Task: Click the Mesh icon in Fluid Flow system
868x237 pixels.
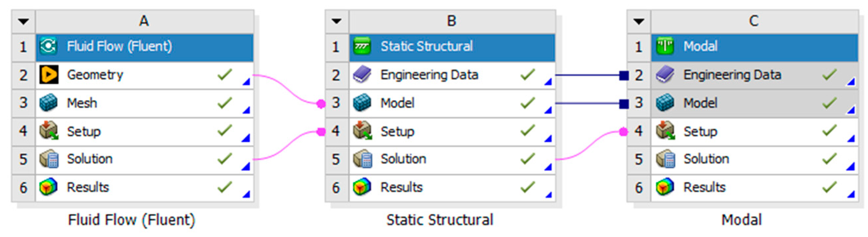Action: pos(49,103)
